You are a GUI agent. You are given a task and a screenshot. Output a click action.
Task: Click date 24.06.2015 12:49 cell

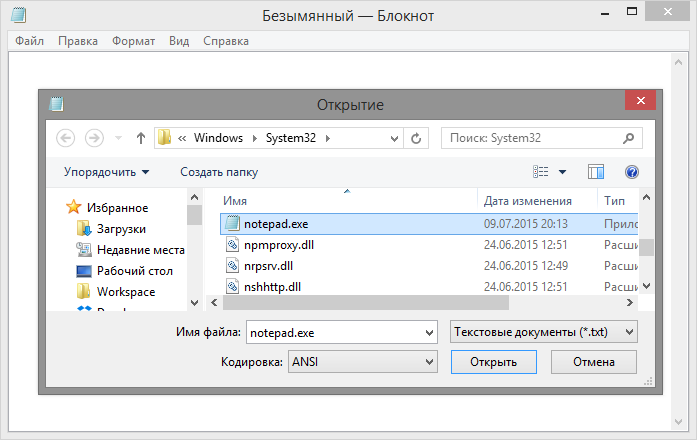[x=526, y=266]
